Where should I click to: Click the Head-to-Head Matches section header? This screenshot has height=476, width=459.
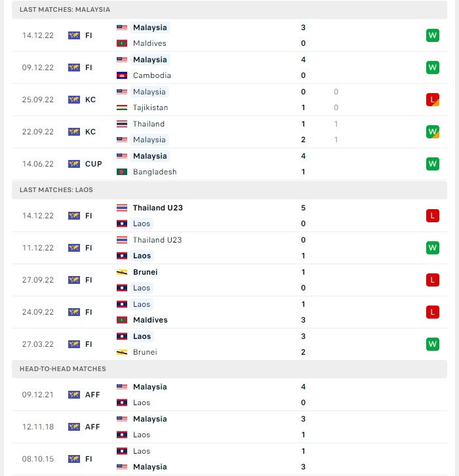(x=229, y=369)
